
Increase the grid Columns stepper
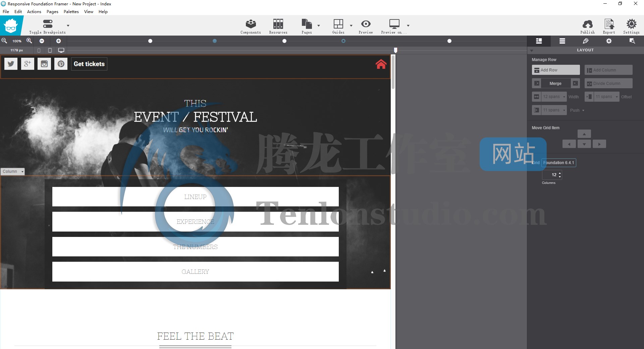coord(560,173)
